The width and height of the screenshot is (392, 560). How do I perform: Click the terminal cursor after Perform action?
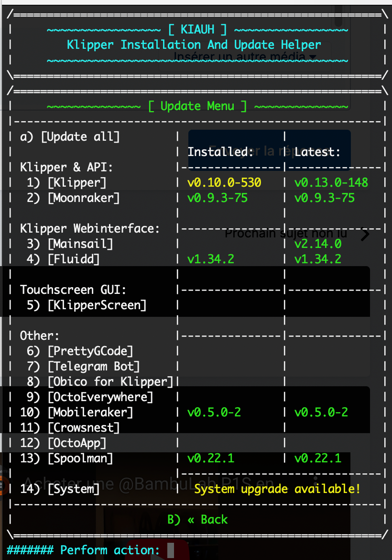[171, 550]
